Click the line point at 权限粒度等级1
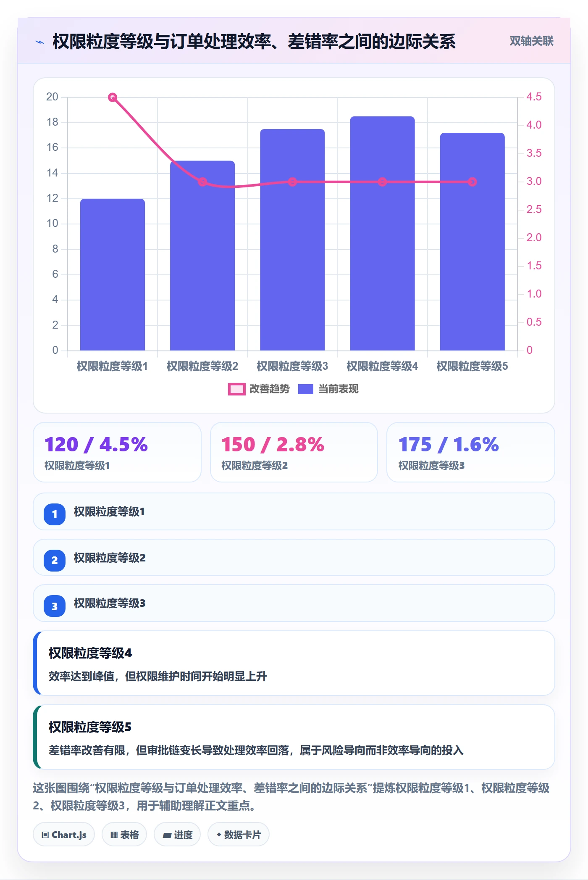Screen dimensions: 588x880 point(113,97)
